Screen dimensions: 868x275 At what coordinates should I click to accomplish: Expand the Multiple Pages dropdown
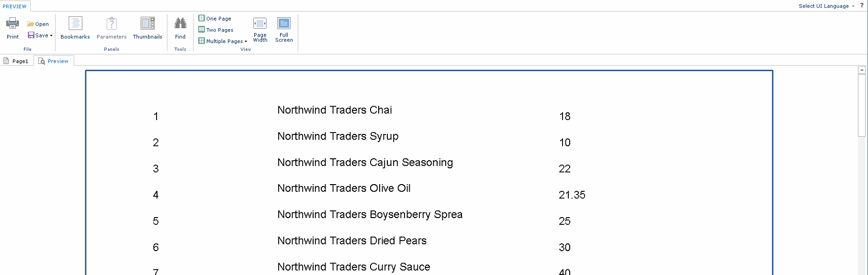tap(246, 42)
